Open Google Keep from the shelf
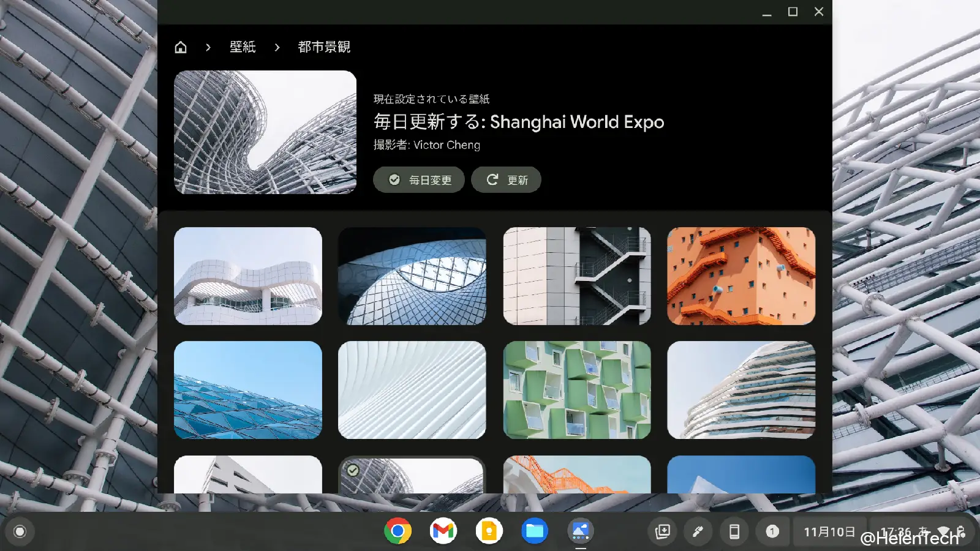The width and height of the screenshot is (980, 551). [x=489, y=531]
